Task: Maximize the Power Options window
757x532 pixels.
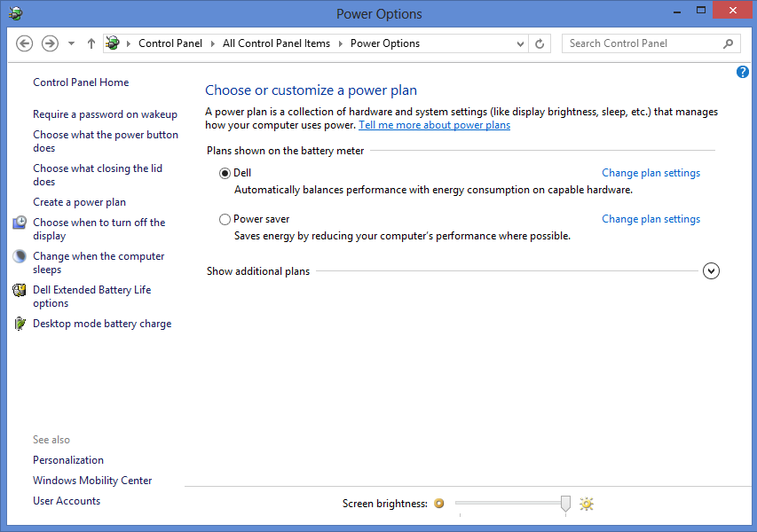Action: [x=701, y=11]
